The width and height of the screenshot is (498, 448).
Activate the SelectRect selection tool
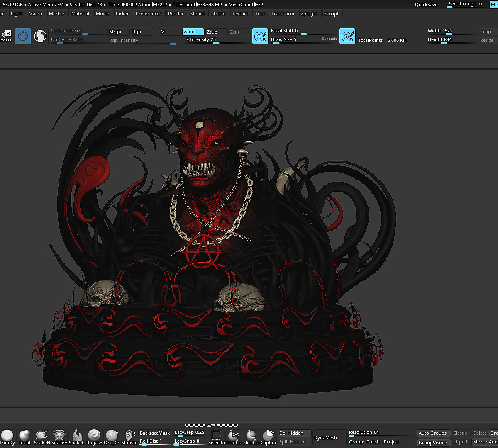click(x=216, y=437)
